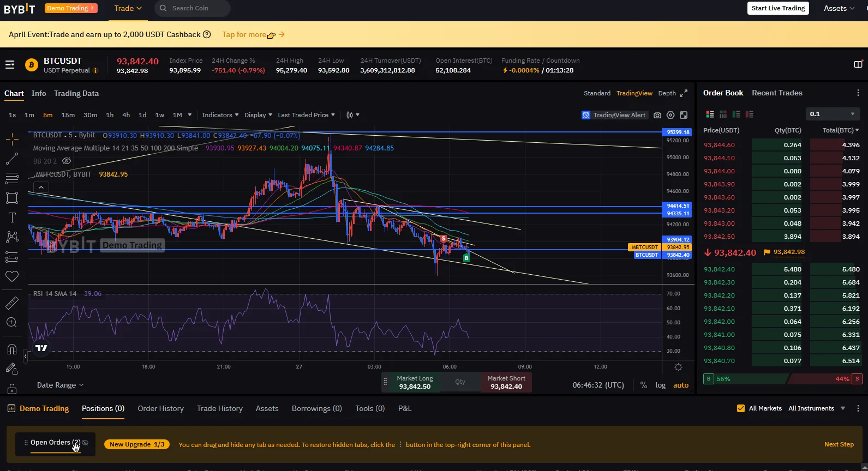Open the candlestick chart type dropdown
Screen dimensions: 868x471
click(x=353, y=115)
